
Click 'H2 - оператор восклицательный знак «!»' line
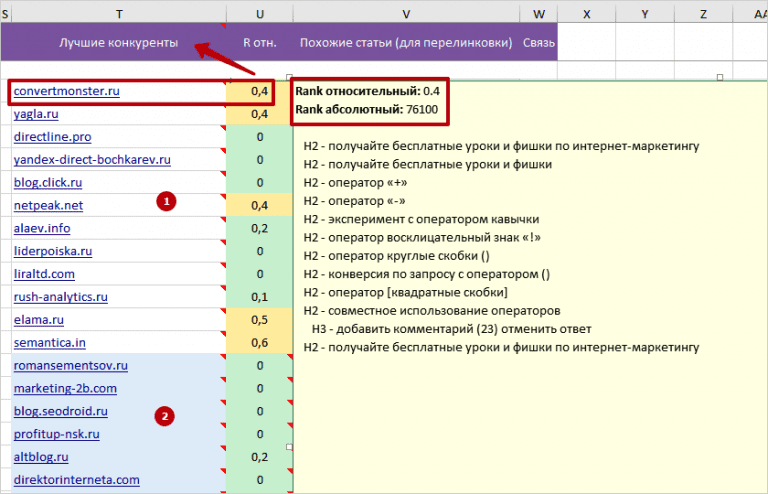coord(422,237)
